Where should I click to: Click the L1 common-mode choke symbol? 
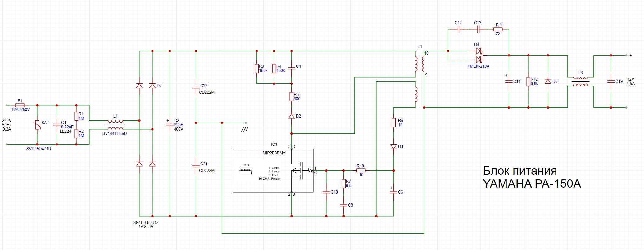[115, 125]
